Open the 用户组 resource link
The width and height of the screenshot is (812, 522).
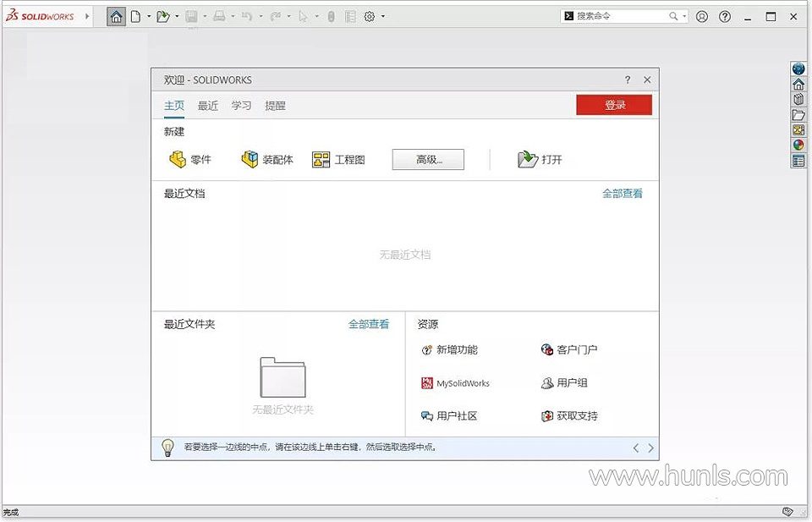coord(564,383)
